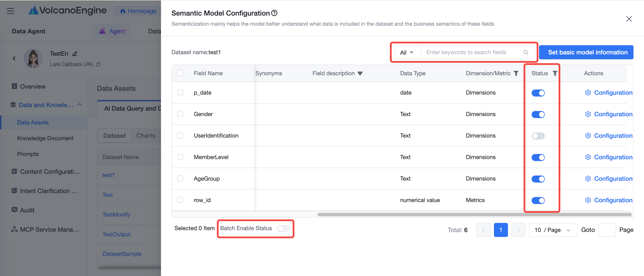Enable the UserIdentification status toggle
The image size is (644, 276).
click(x=538, y=136)
